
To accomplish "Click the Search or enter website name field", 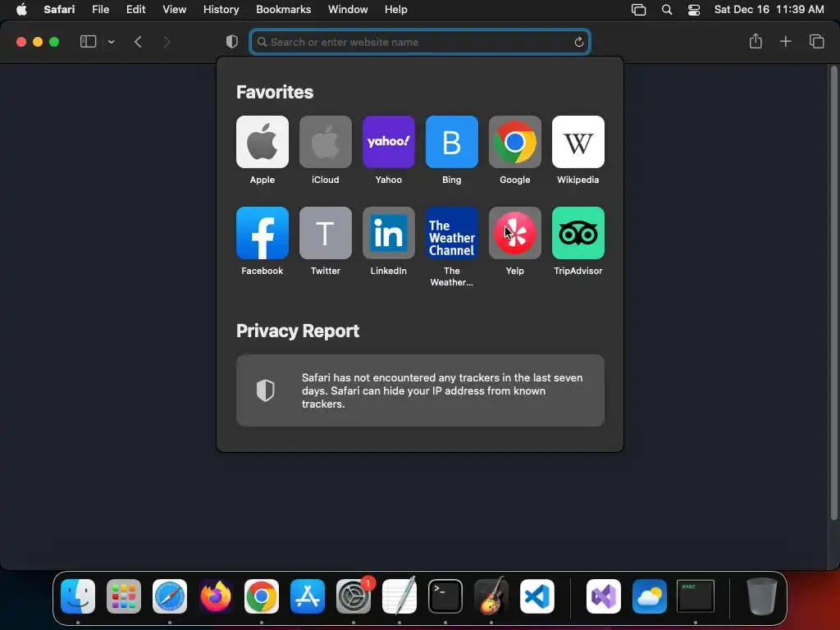I will tap(420, 42).
